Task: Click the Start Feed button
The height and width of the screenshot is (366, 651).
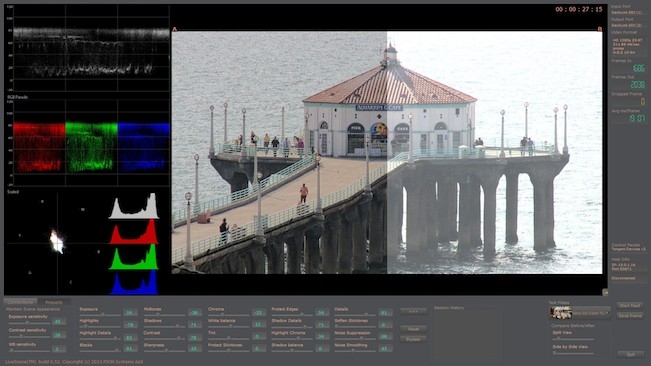Action: click(x=630, y=305)
